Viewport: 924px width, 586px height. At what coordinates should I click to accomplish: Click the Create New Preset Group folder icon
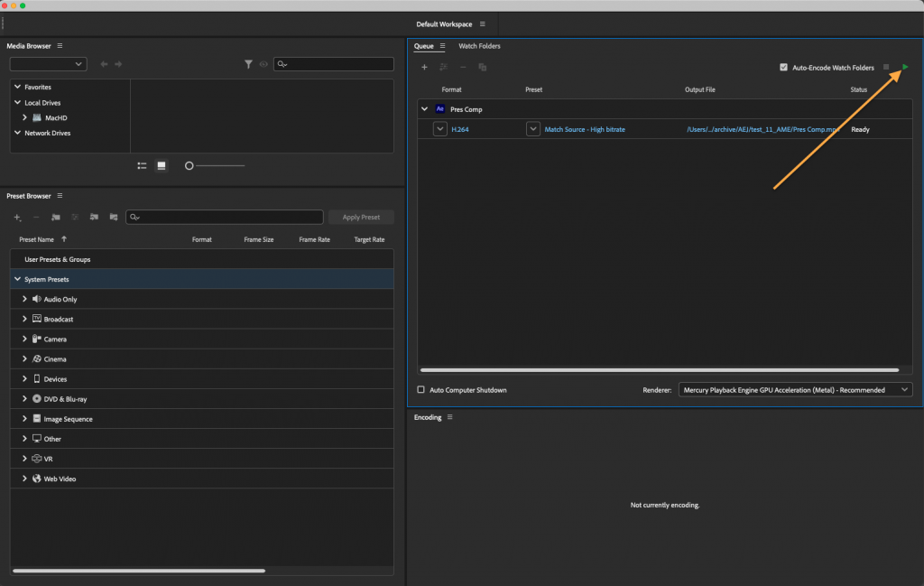coord(54,217)
